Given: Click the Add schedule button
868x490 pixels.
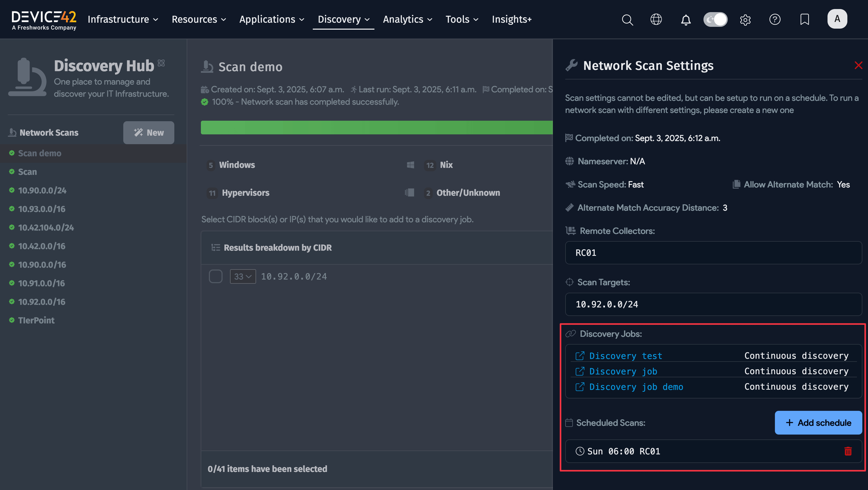Looking at the screenshot, I should tap(818, 423).
